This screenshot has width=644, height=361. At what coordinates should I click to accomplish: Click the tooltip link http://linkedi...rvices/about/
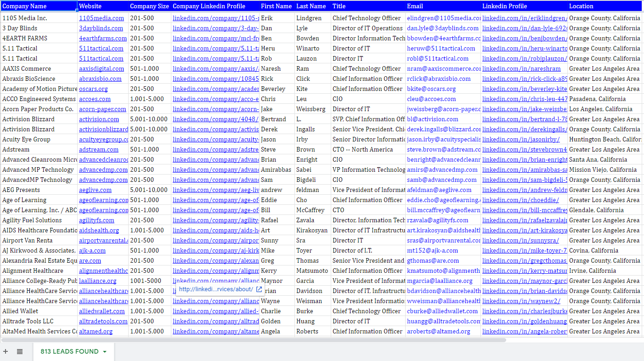216,289
